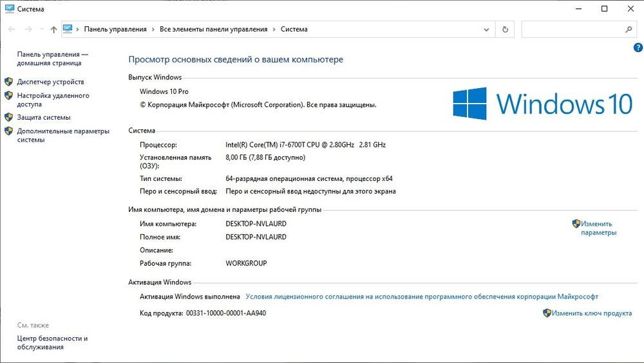The image size is (644, 363).
Task: Click shield icon beside 'Защита системы'
Action: click(x=8, y=117)
